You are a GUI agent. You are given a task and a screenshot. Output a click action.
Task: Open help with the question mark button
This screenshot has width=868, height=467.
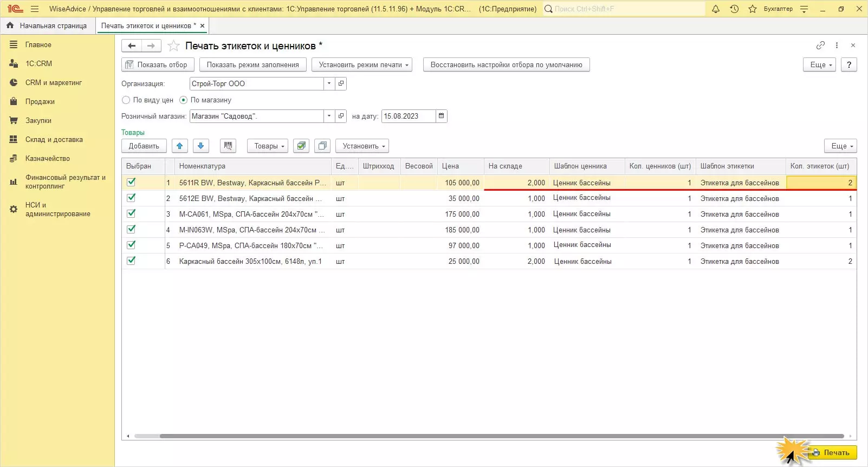[x=849, y=64]
